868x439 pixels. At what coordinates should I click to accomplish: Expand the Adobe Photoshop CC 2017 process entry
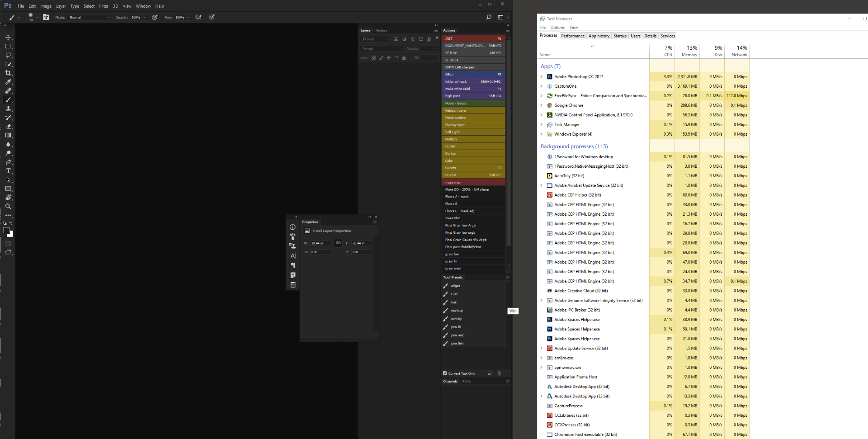[542, 76]
